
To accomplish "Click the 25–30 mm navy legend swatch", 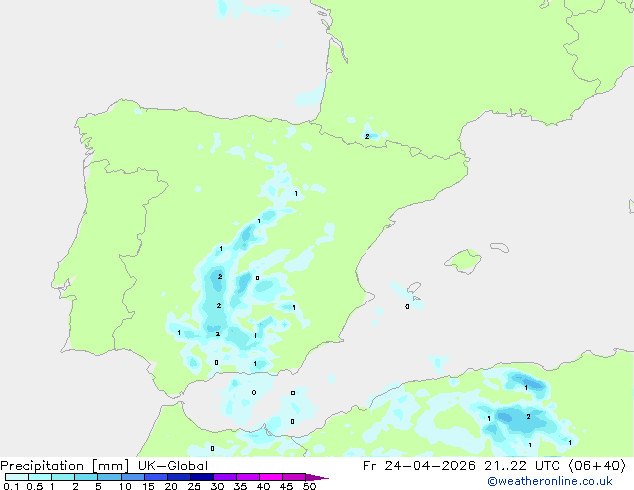I will tap(202, 477).
